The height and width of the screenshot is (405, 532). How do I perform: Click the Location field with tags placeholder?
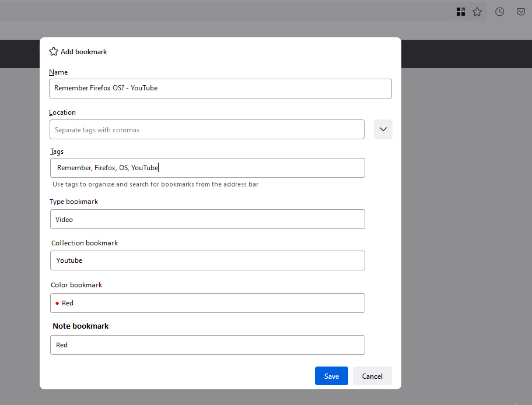[x=207, y=129]
